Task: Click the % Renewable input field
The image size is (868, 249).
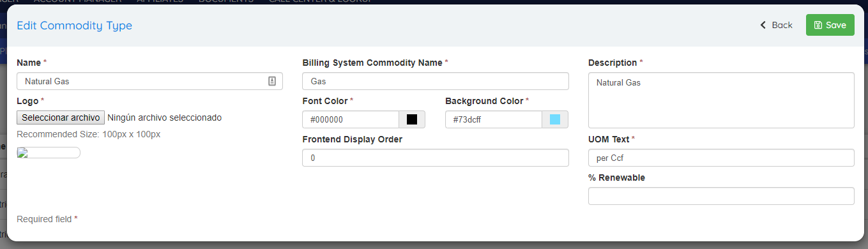Action: tap(721, 196)
